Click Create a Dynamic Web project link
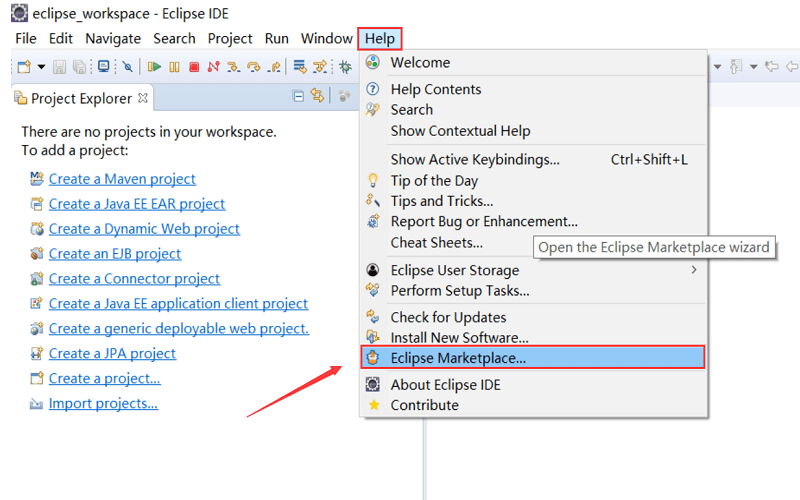Screen dimensions: 800x500 (144, 229)
